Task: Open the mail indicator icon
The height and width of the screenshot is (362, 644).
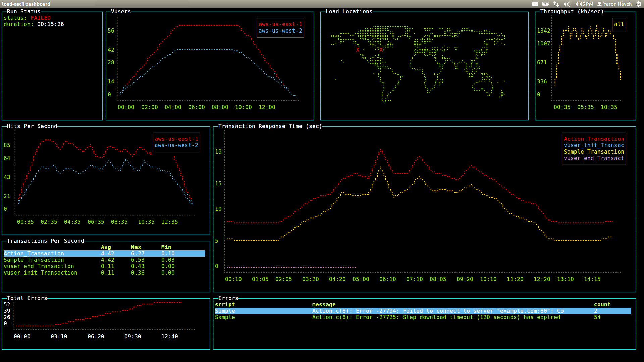Action: (x=535, y=4)
